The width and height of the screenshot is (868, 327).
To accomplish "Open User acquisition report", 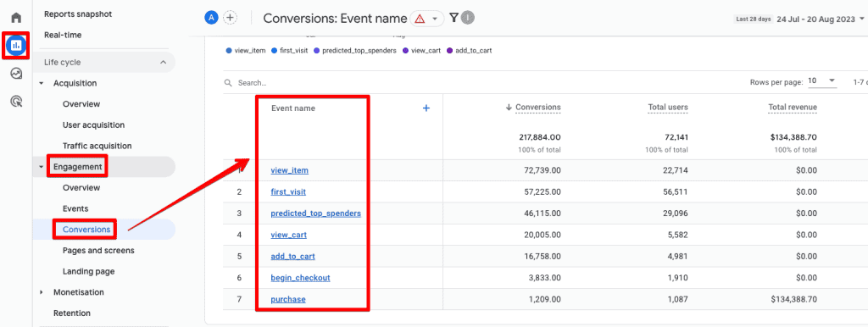I will [93, 125].
